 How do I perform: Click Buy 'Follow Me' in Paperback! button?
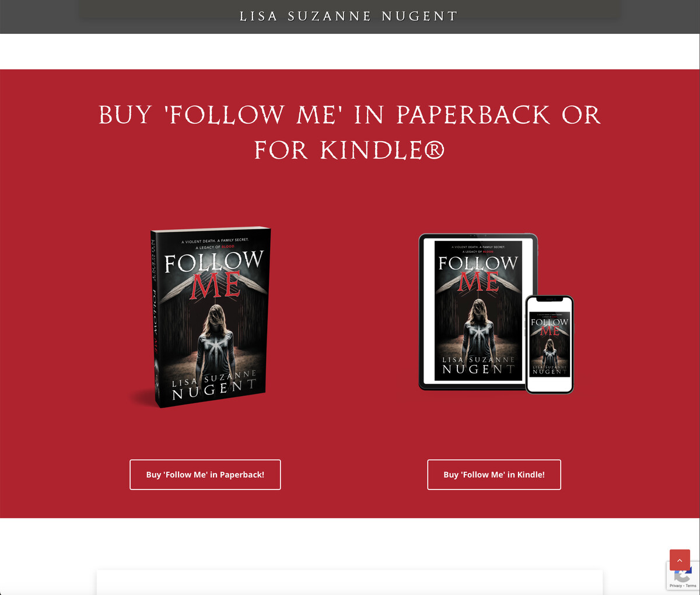(x=205, y=475)
